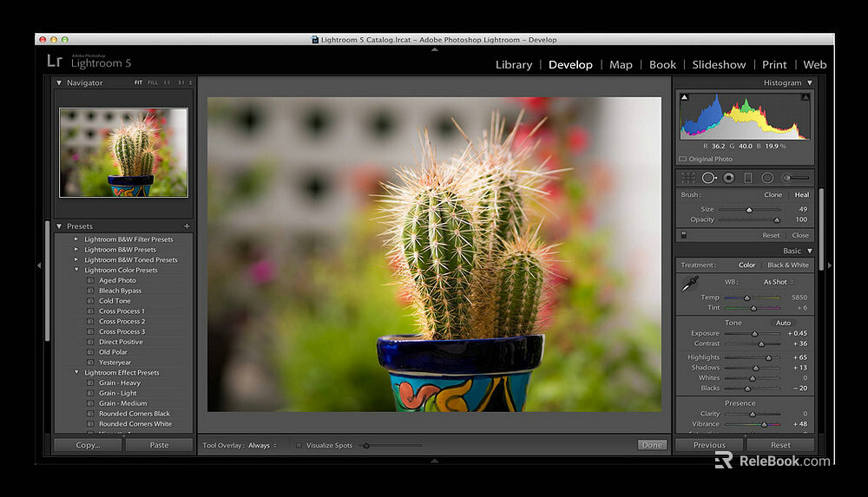The width and height of the screenshot is (868, 497).
Task: Switch to the Library module
Action: [x=514, y=65]
